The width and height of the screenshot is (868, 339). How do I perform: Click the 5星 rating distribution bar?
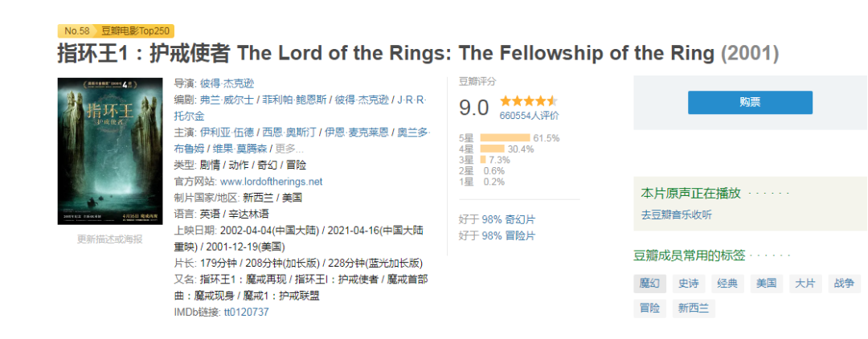click(x=505, y=138)
